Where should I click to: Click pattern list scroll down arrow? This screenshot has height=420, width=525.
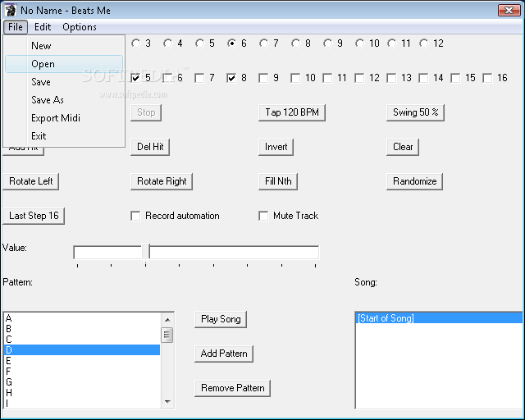coord(167,401)
